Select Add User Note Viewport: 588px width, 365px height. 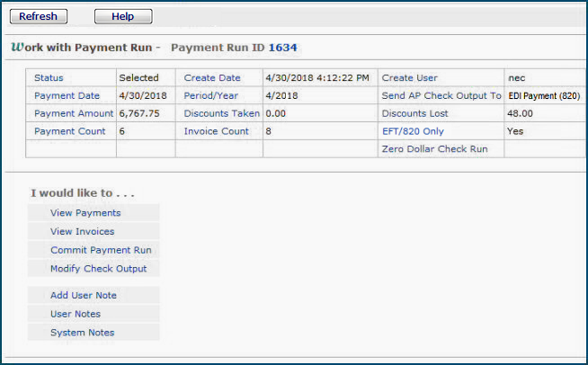click(x=84, y=295)
